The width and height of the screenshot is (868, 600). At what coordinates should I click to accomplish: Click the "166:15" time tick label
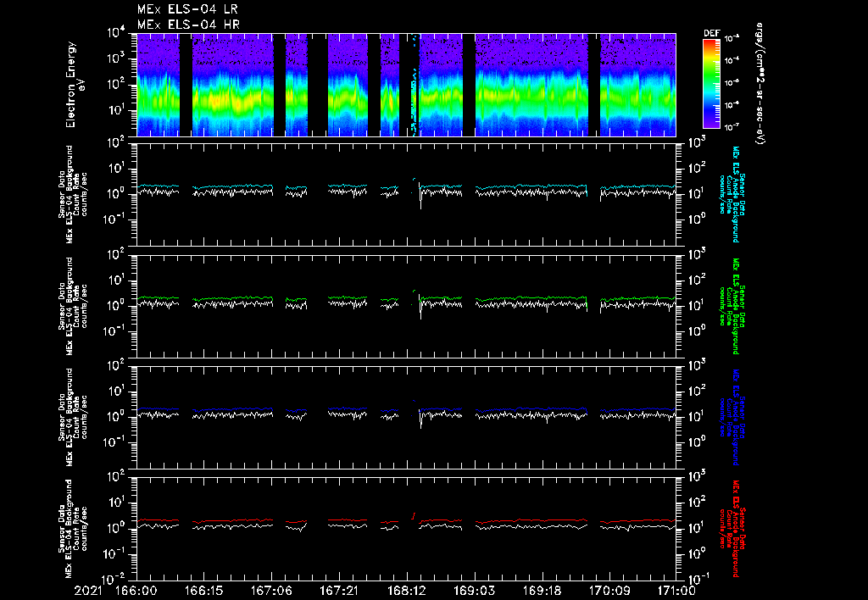tap(203, 592)
